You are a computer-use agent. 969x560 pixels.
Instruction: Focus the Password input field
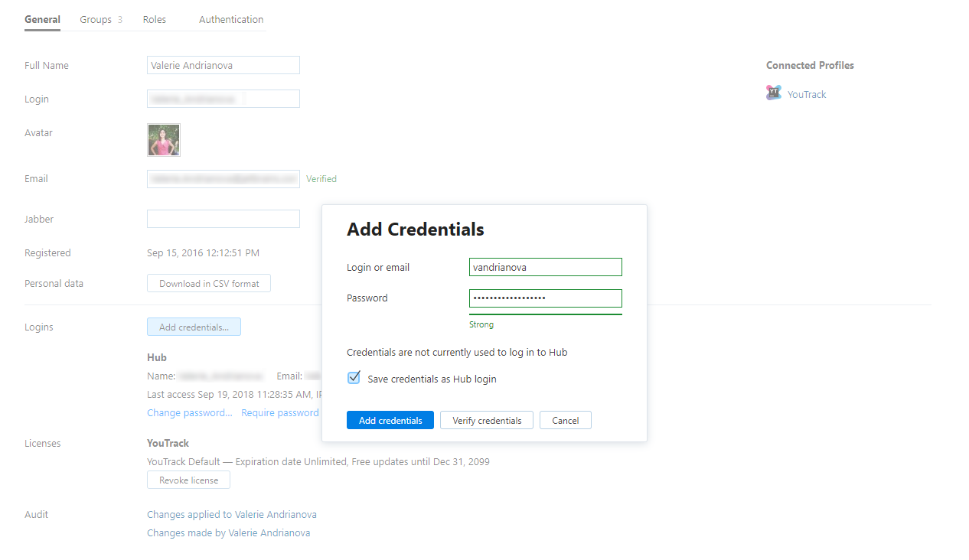pos(545,298)
